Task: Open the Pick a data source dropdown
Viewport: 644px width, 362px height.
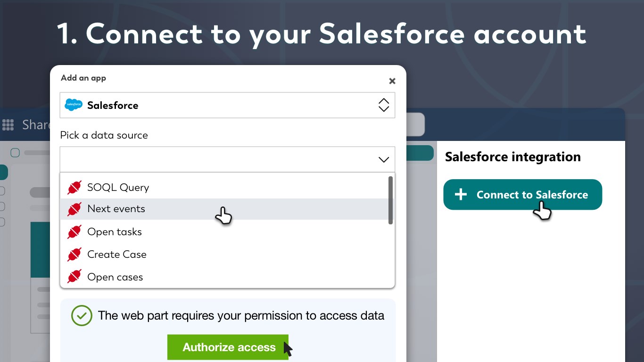Action: [227, 159]
